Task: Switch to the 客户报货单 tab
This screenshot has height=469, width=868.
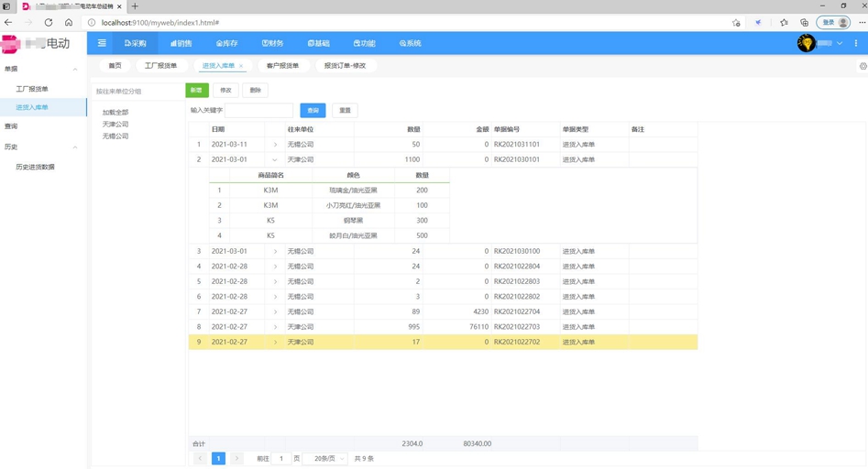Action: pos(282,66)
